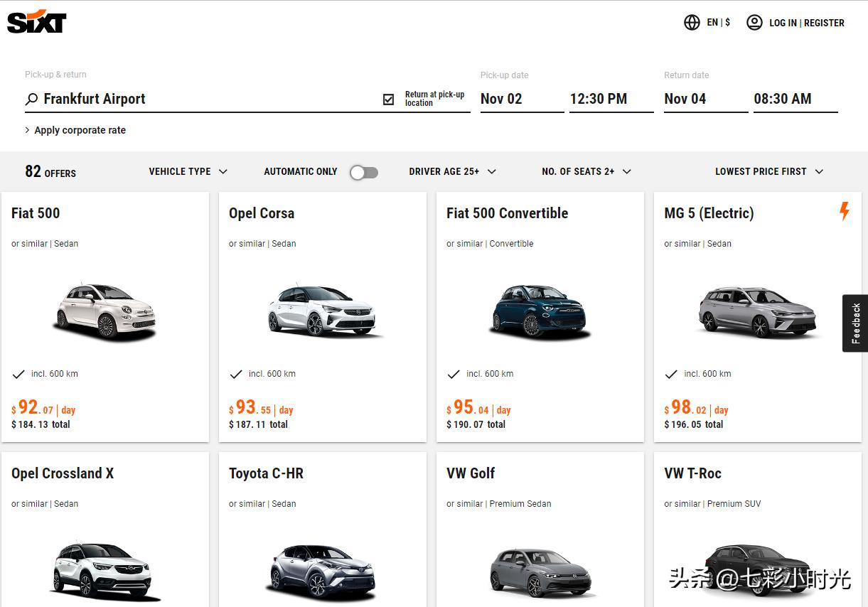Uncheck Return at pick-up location checkbox

coord(388,100)
